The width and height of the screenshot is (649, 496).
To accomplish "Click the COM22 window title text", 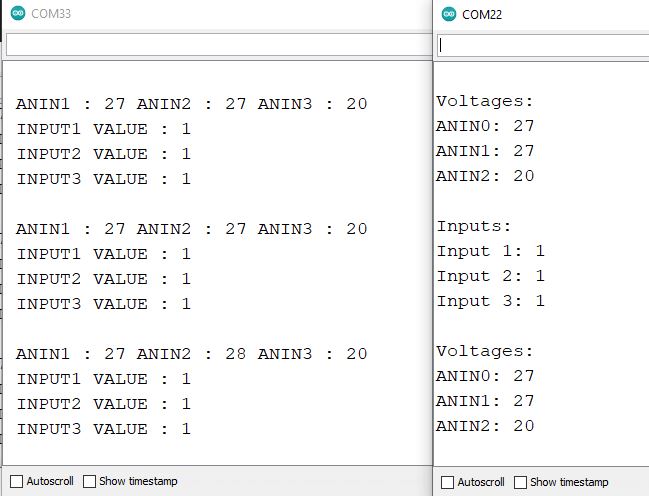I will [x=482, y=14].
